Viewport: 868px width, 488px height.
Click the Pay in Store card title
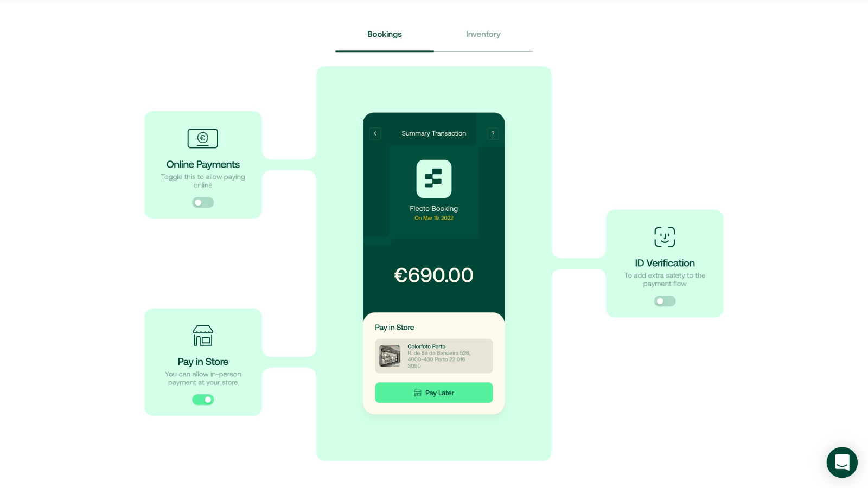(x=203, y=362)
